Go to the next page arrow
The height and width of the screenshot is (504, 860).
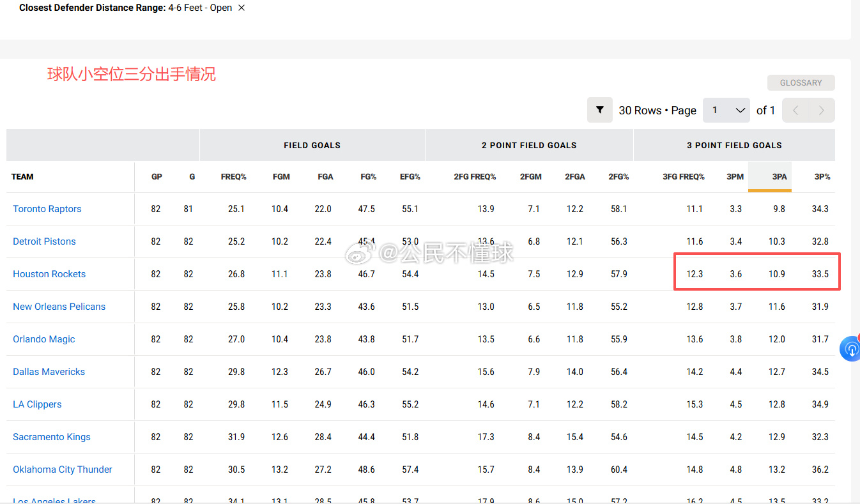pyautogui.click(x=822, y=111)
